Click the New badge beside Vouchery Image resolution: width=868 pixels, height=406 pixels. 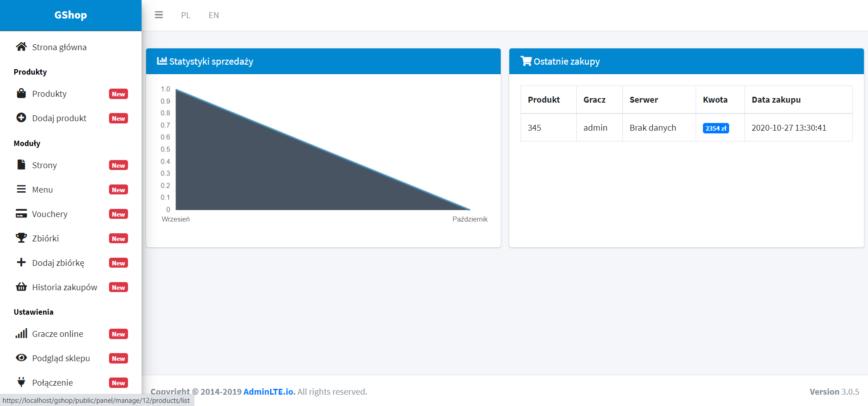click(x=119, y=214)
